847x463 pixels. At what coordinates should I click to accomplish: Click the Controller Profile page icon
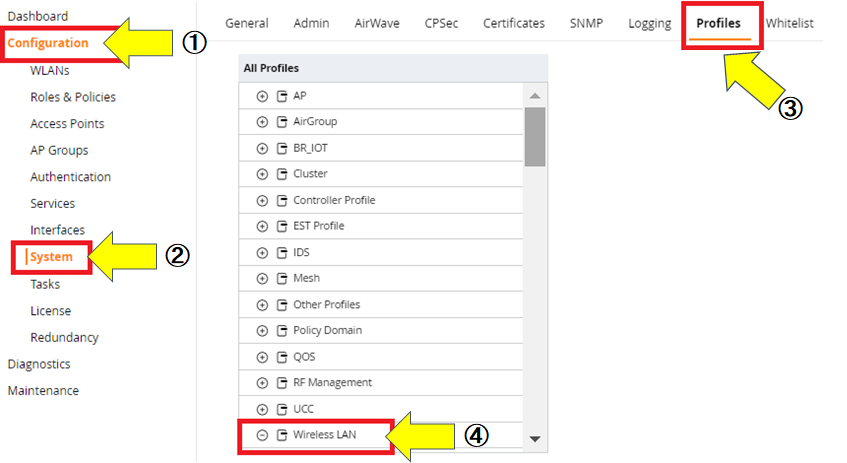click(x=281, y=200)
